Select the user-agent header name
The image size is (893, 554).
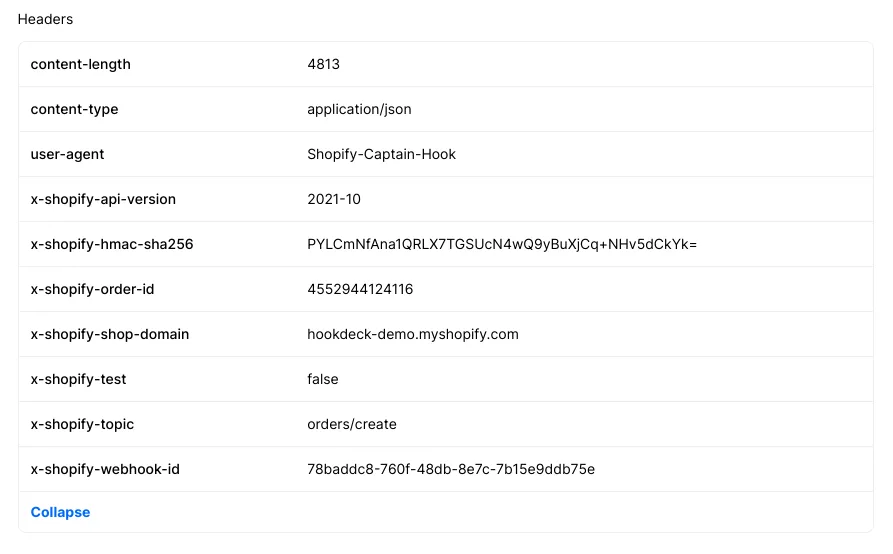[68, 154]
